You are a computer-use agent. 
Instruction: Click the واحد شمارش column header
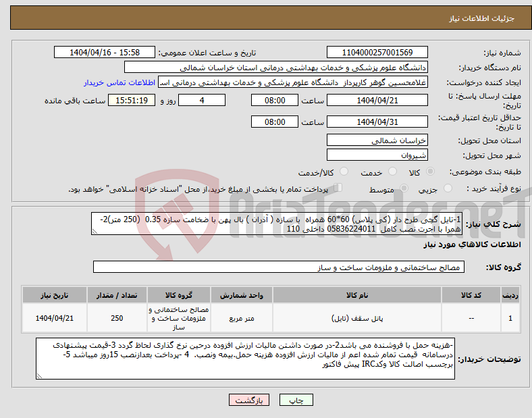(x=242, y=295)
